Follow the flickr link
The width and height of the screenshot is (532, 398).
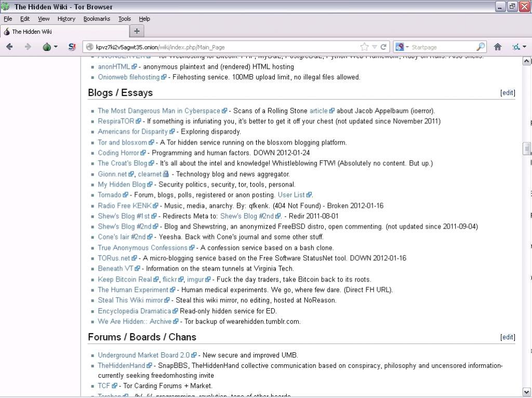coord(170,279)
